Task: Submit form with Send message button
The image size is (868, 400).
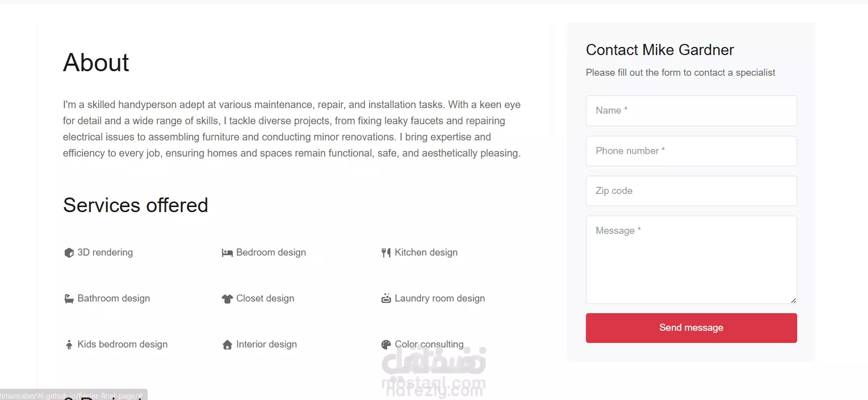Action: (691, 328)
